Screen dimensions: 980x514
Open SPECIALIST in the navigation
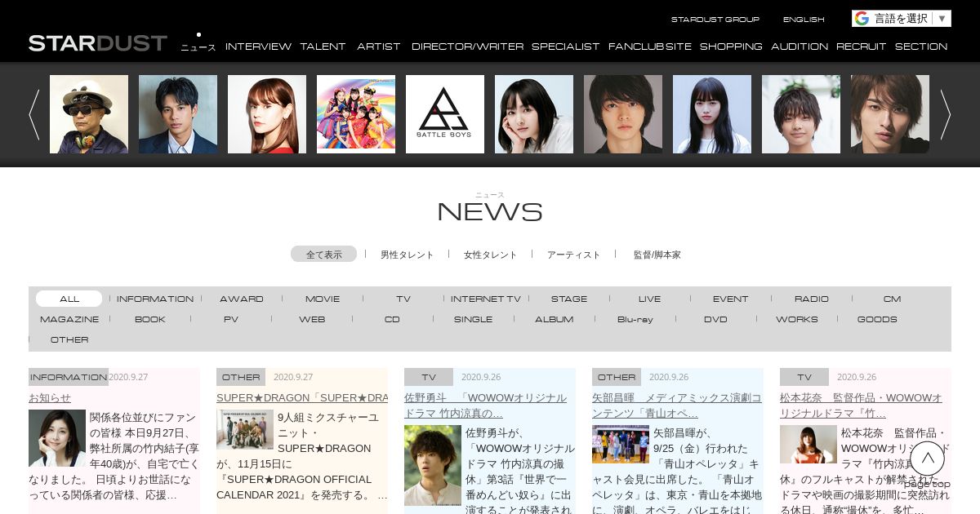tap(565, 47)
